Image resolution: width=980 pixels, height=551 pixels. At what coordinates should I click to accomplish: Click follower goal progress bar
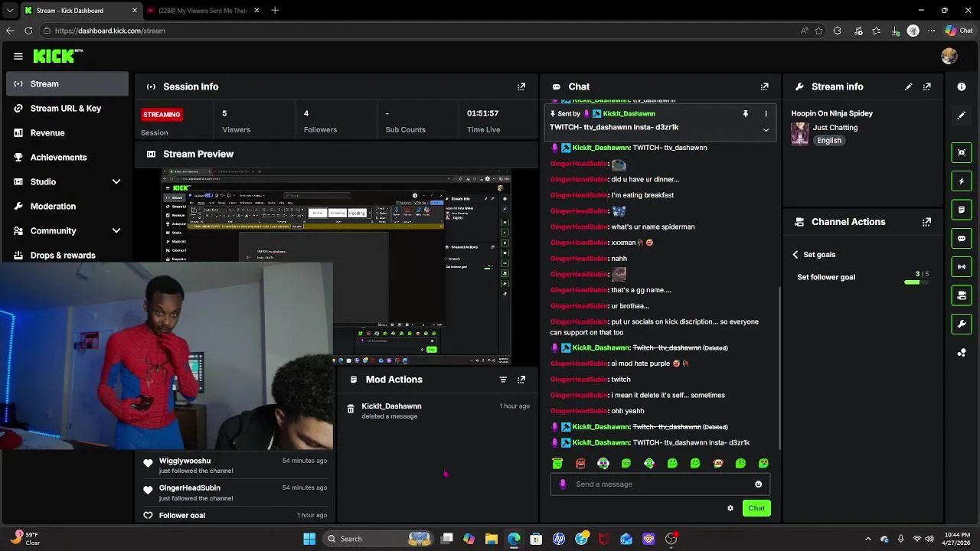click(916, 282)
